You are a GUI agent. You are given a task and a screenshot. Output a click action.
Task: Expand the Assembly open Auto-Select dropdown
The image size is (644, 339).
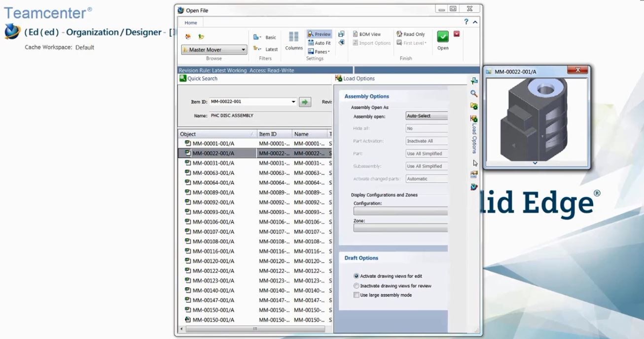pos(427,116)
